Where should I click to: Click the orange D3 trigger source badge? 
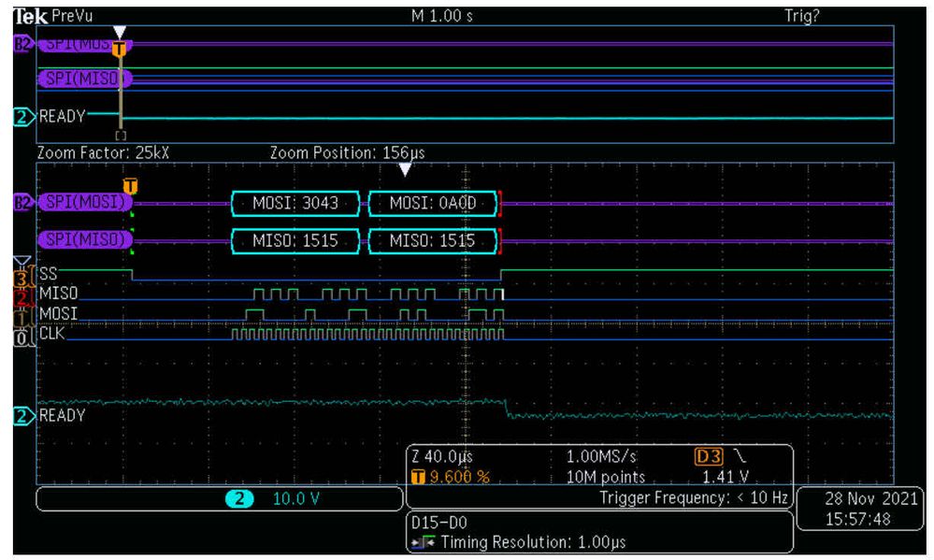[x=709, y=457]
